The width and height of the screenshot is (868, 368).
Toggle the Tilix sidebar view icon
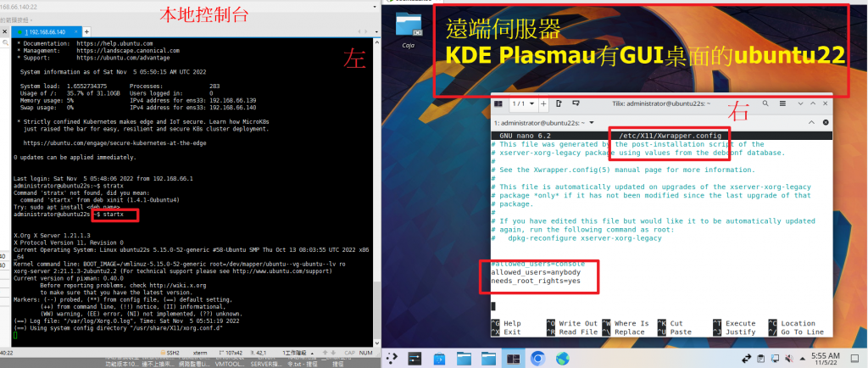498,103
